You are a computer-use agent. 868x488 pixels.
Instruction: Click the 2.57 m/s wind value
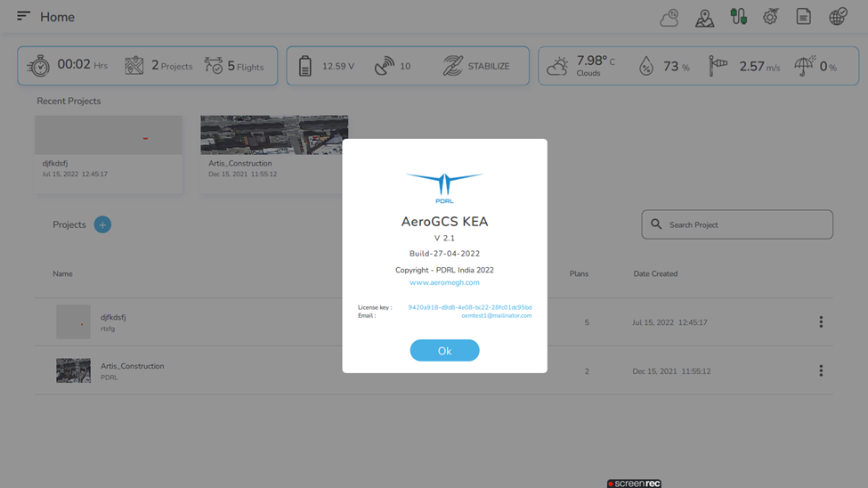point(759,67)
